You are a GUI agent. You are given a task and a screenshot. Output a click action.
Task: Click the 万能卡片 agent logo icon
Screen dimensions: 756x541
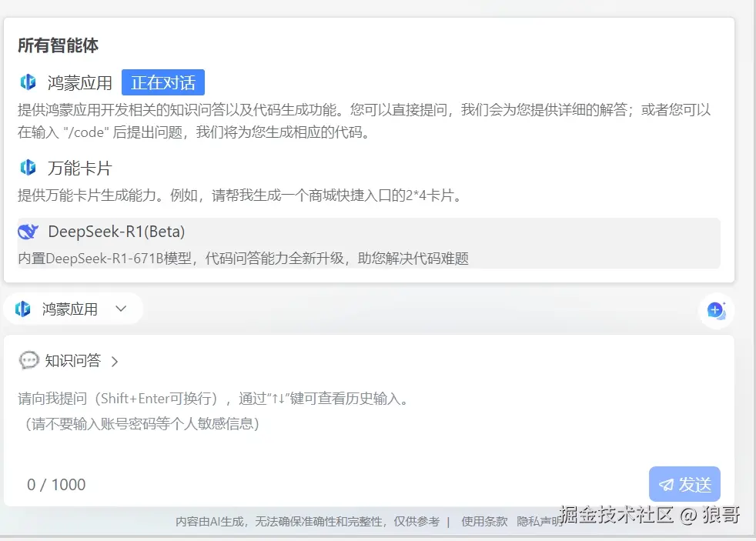(x=28, y=168)
